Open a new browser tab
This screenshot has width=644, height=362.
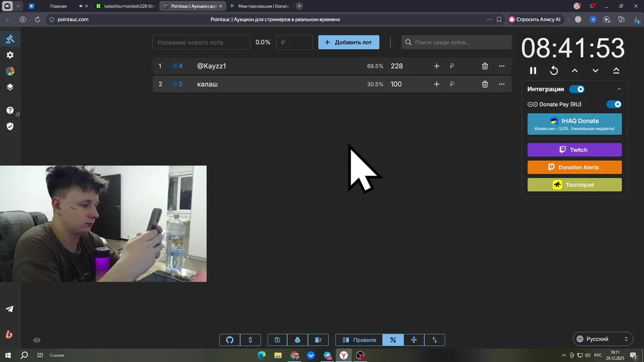pos(299,6)
